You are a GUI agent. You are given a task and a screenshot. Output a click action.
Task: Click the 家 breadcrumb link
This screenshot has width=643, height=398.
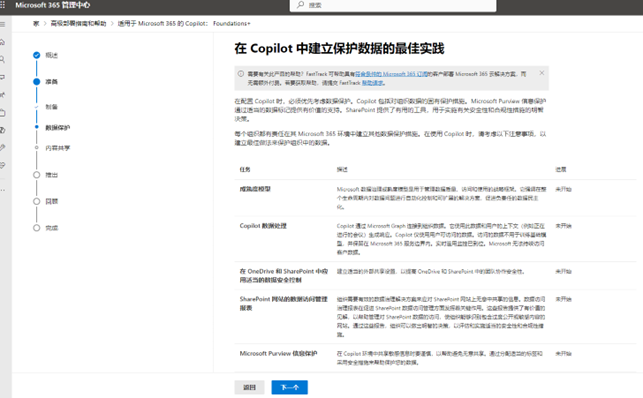(36, 24)
